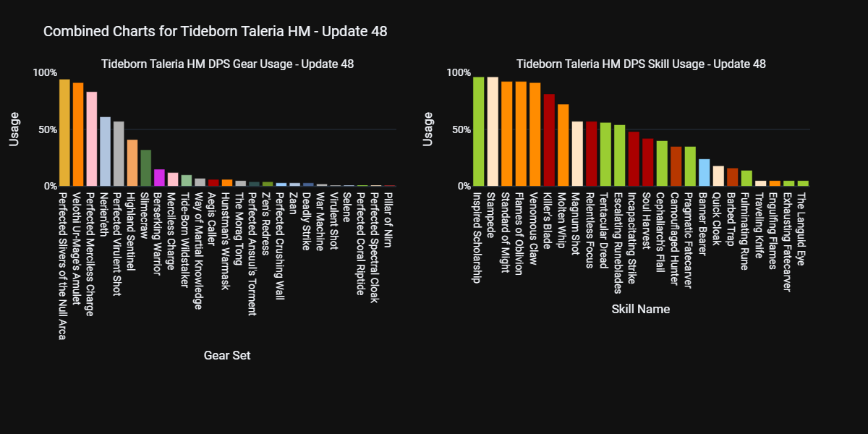Click the Magnum Shot bar
Image resolution: width=868 pixels, height=434 pixels.
pos(577,154)
